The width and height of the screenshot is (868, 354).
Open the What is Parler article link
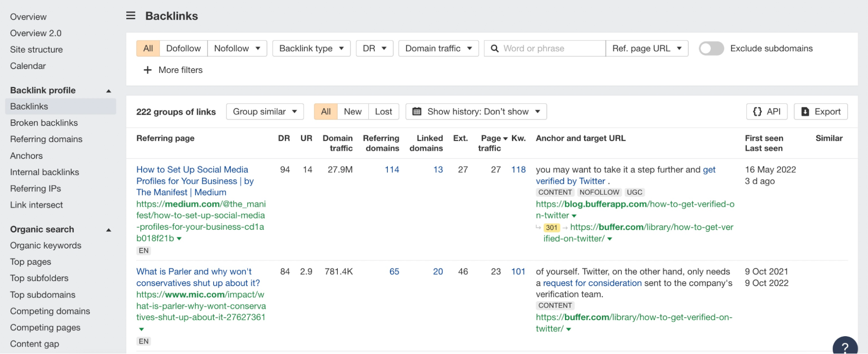(x=198, y=277)
